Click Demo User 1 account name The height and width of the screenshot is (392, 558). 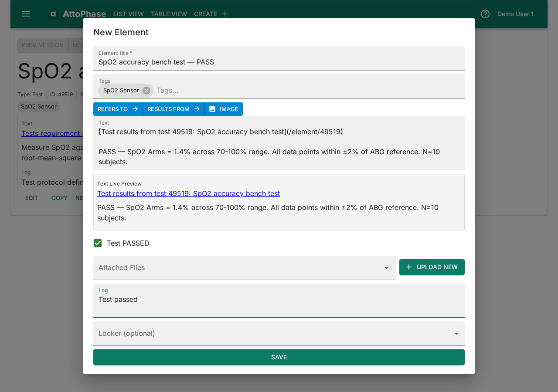(515, 14)
